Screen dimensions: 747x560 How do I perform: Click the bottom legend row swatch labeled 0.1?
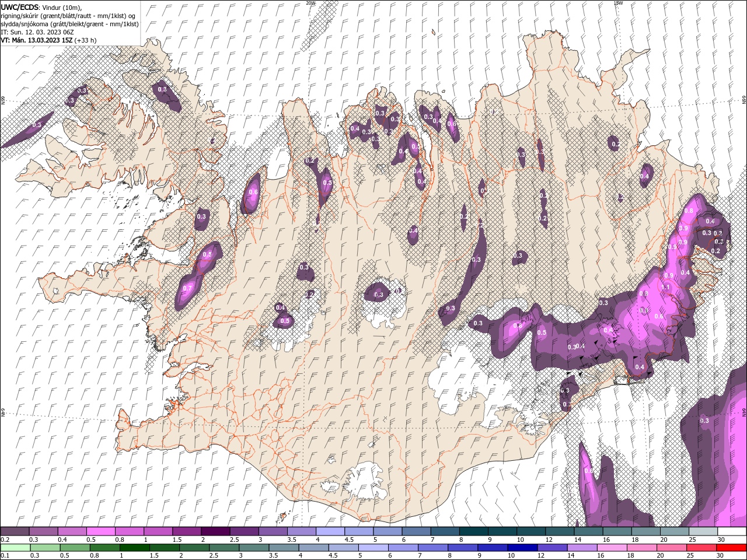pyautogui.click(x=15, y=547)
